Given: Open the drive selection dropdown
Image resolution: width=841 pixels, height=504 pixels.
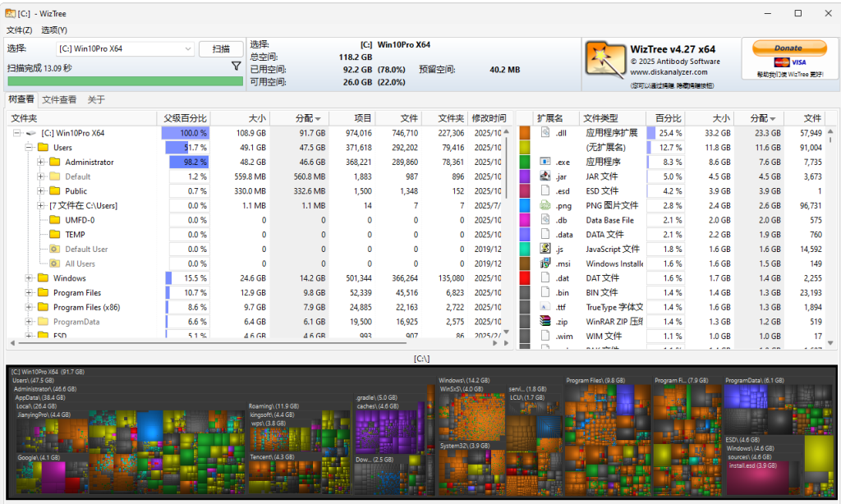Looking at the screenshot, I should pyautogui.click(x=187, y=49).
